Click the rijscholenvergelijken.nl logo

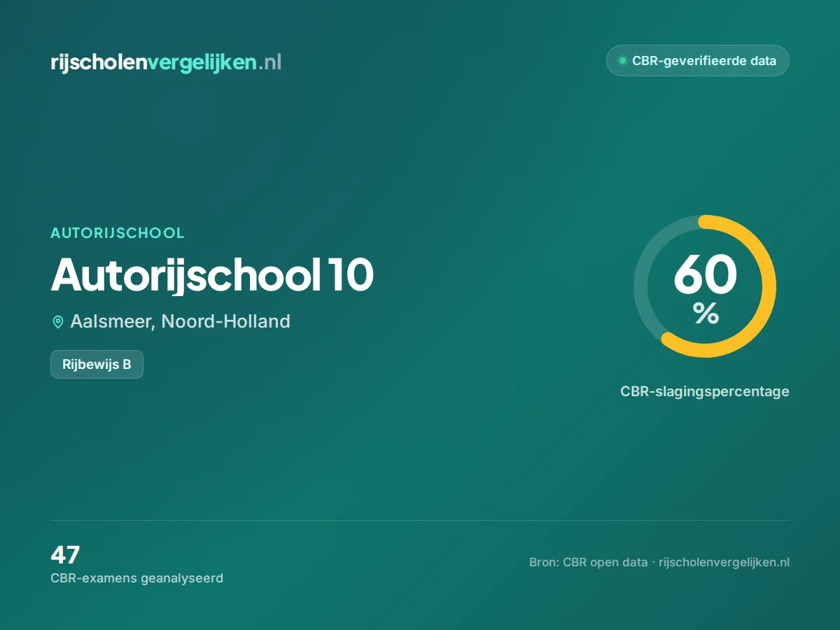pos(166,62)
